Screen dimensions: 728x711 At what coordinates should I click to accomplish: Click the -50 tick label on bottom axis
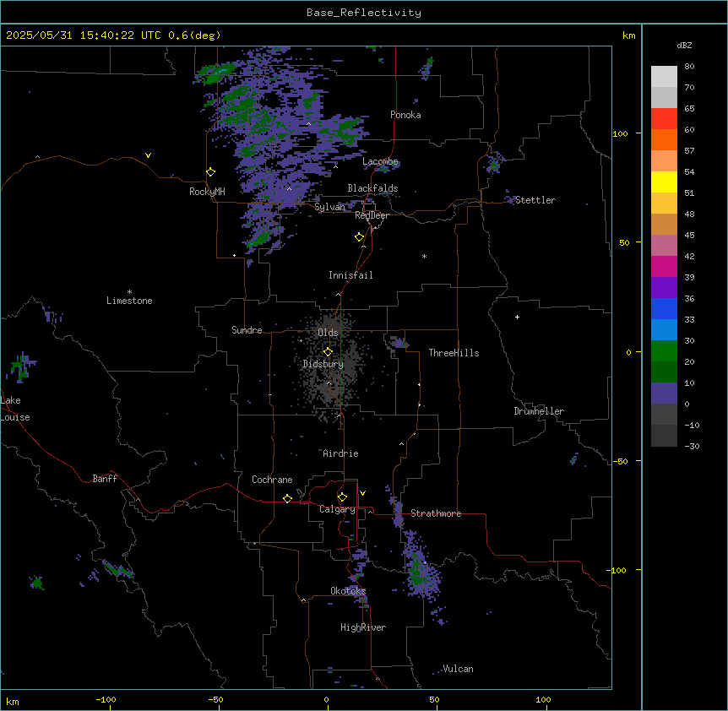(x=215, y=699)
